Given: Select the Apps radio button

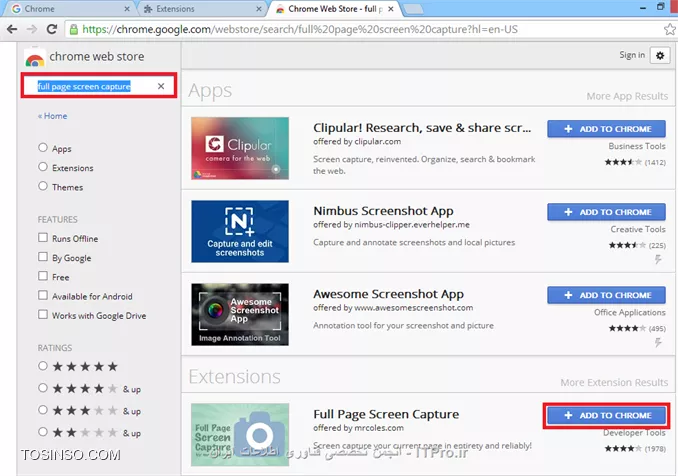Looking at the screenshot, I should [x=42, y=147].
